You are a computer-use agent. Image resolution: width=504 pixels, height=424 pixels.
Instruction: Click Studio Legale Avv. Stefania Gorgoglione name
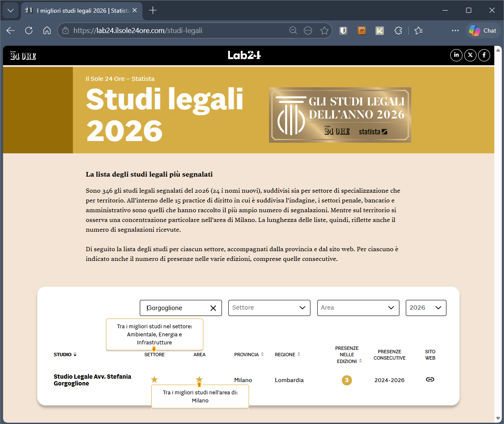coord(92,380)
